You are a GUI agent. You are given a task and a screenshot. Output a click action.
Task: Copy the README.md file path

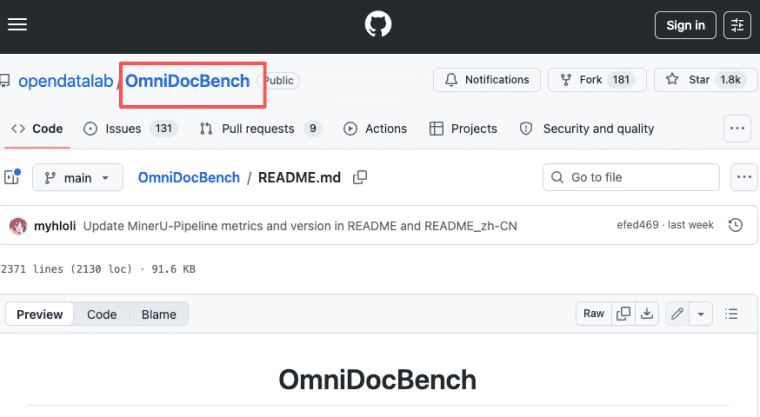(360, 177)
